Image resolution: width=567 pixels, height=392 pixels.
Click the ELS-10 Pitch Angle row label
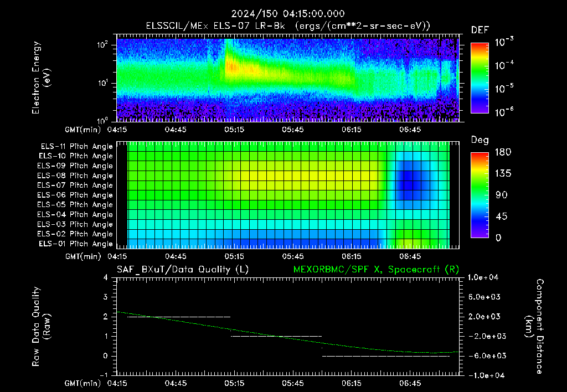(76, 156)
